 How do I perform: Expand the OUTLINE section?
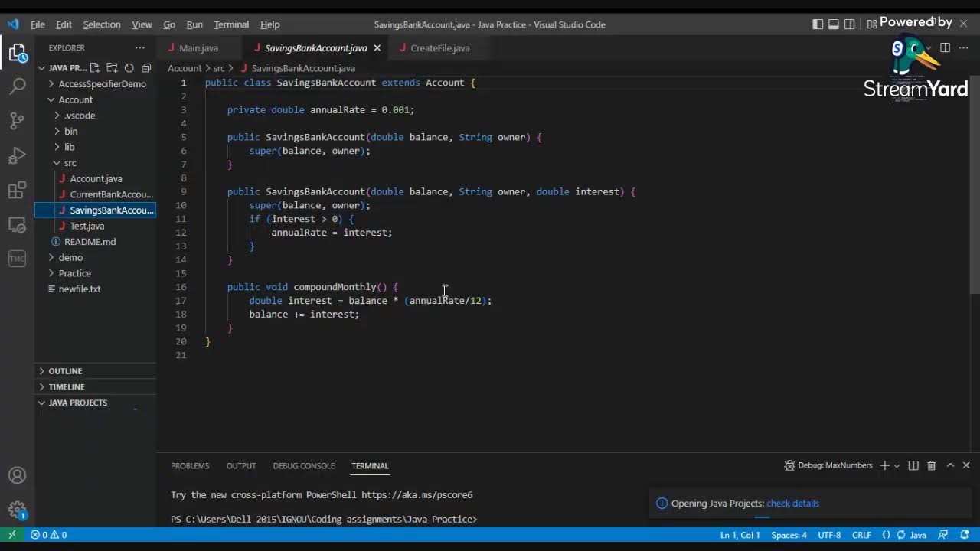tap(95, 371)
